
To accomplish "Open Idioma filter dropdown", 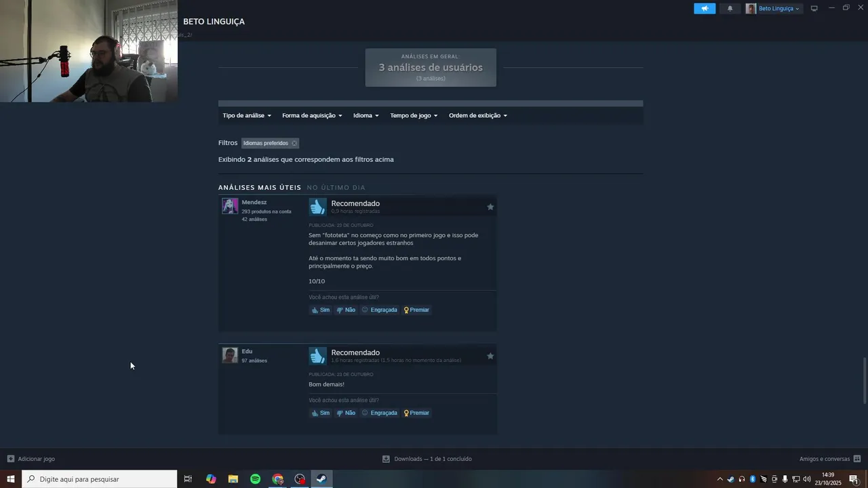I will pyautogui.click(x=366, y=115).
